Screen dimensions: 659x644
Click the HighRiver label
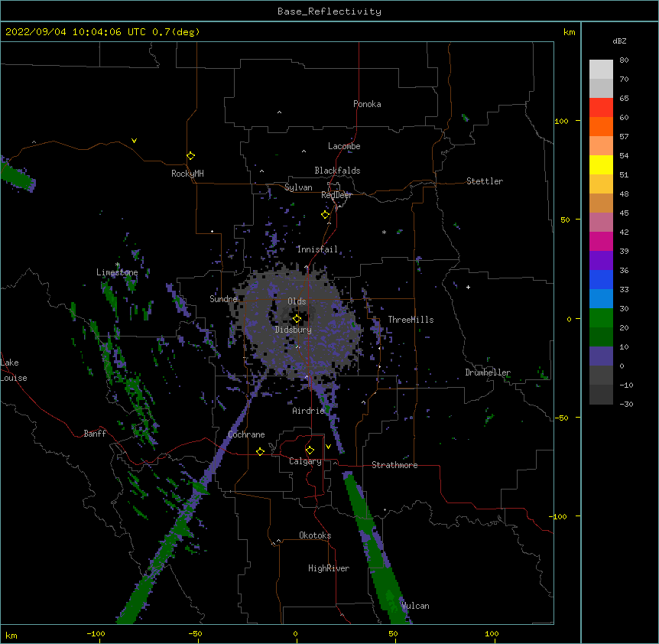point(329,568)
